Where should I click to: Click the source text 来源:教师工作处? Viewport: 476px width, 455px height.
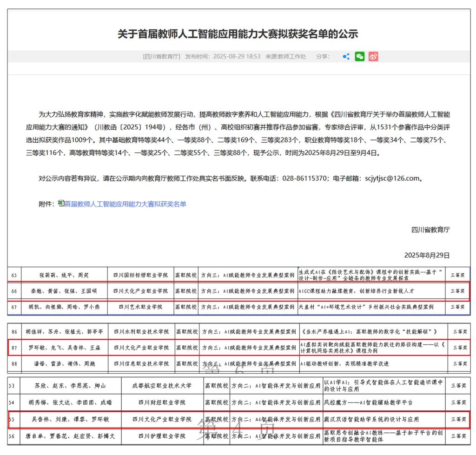285,57
